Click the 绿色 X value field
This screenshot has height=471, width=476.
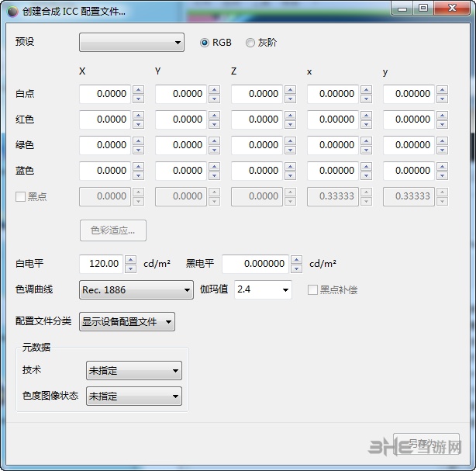[x=105, y=145]
